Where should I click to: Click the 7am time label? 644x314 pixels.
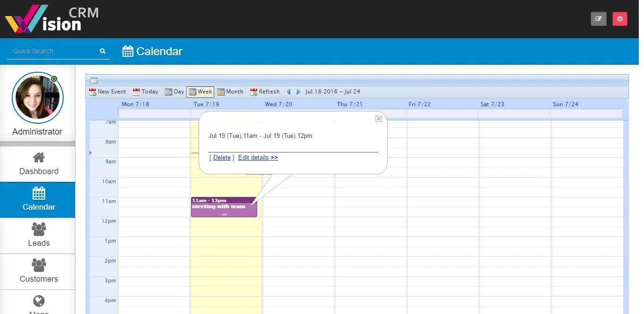point(110,122)
